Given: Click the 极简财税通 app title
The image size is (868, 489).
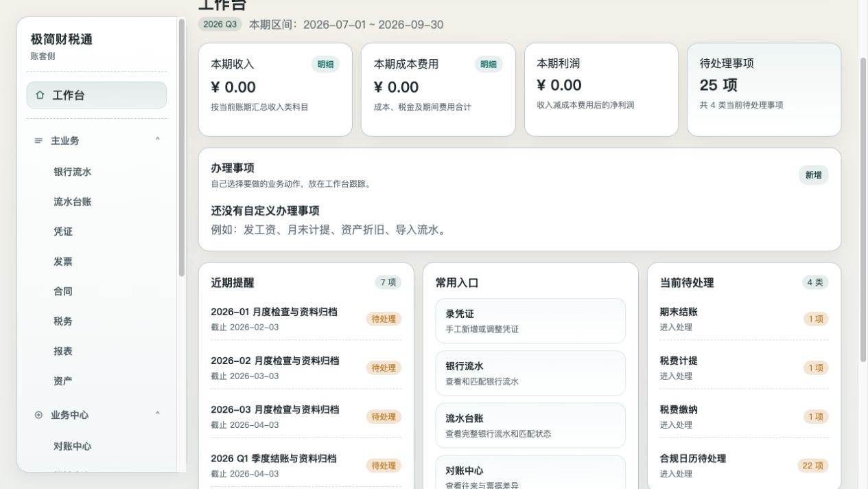Looking at the screenshot, I should pos(62,39).
